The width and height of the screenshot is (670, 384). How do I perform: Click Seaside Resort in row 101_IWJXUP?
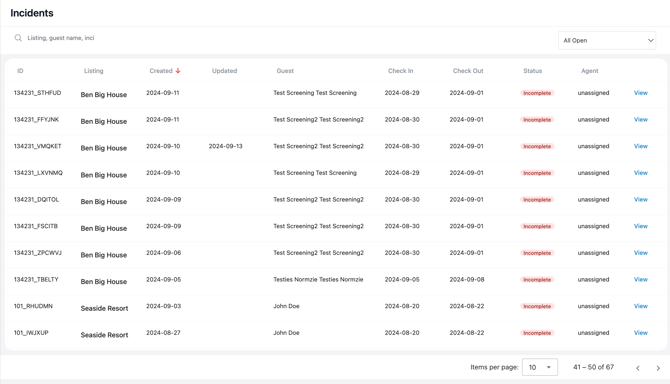(104, 335)
